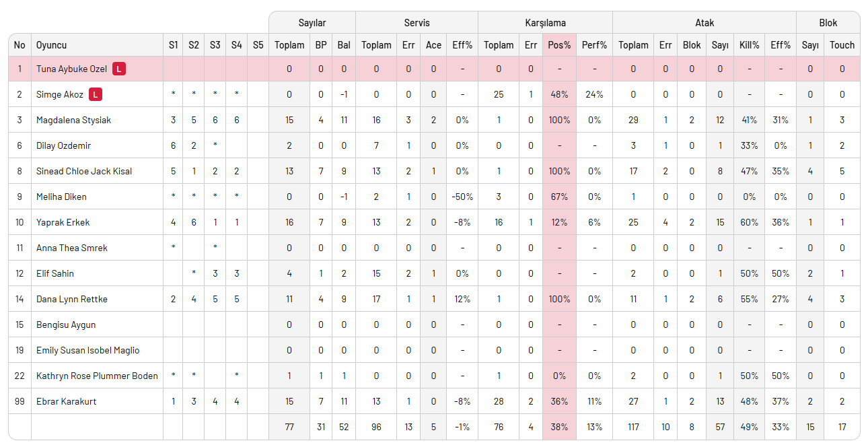Click the Atak group header
This screenshot has width=868, height=445.
tap(704, 22)
